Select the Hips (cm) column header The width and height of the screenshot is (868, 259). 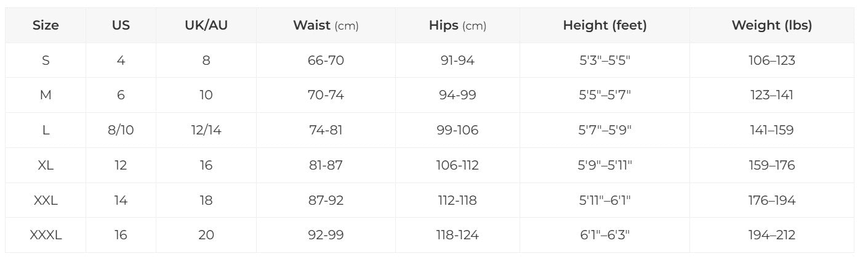click(x=457, y=25)
